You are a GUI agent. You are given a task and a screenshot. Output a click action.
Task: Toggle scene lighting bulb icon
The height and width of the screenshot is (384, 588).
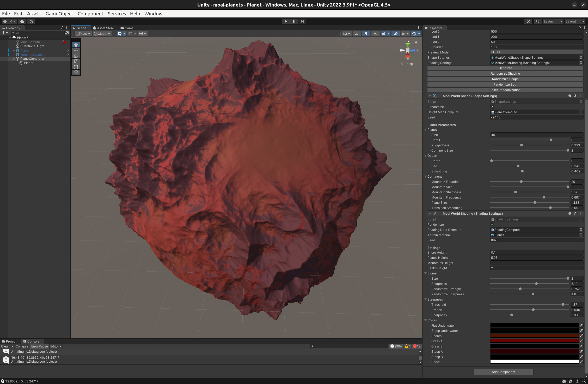click(x=366, y=34)
